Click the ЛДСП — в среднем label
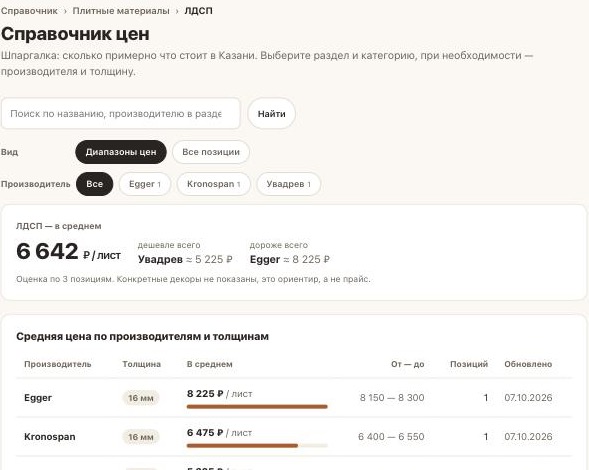 tap(59, 226)
